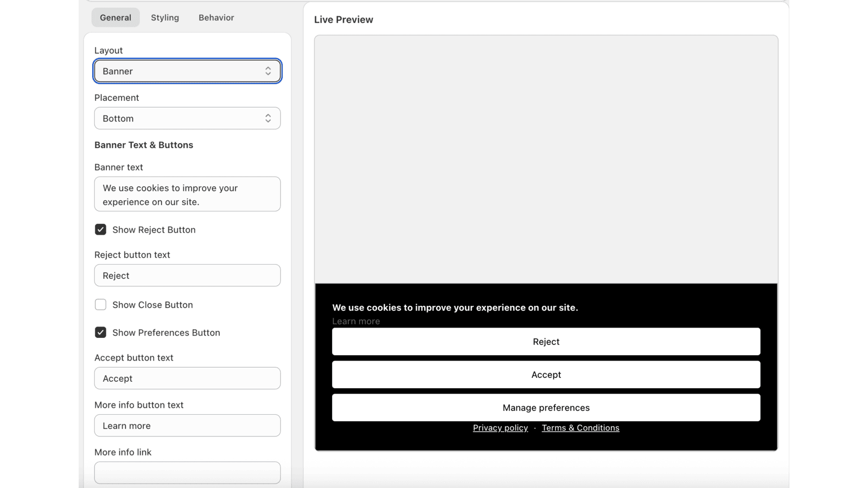Click into the Banner text field
868x488 pixels.
point(187,194)
